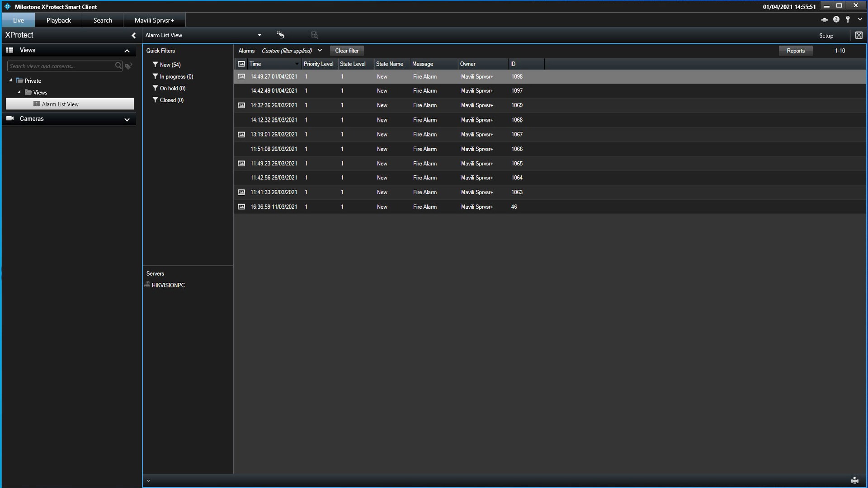Sort by Priority Level column

319,64
